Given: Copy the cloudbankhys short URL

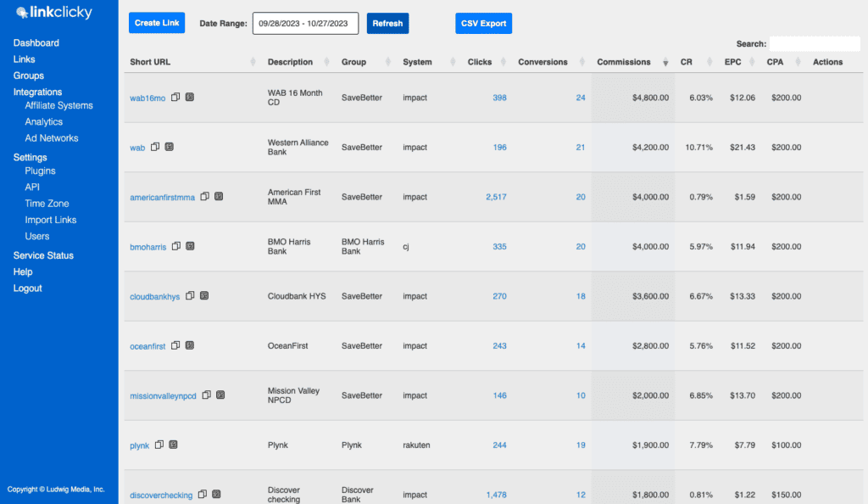Looking at the screenshot, I should (x=190, y=296).
